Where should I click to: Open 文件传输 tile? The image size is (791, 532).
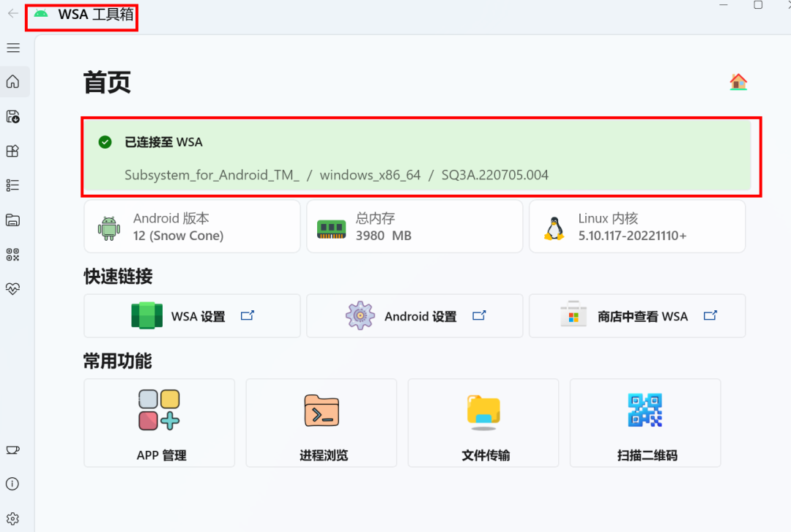483,423
